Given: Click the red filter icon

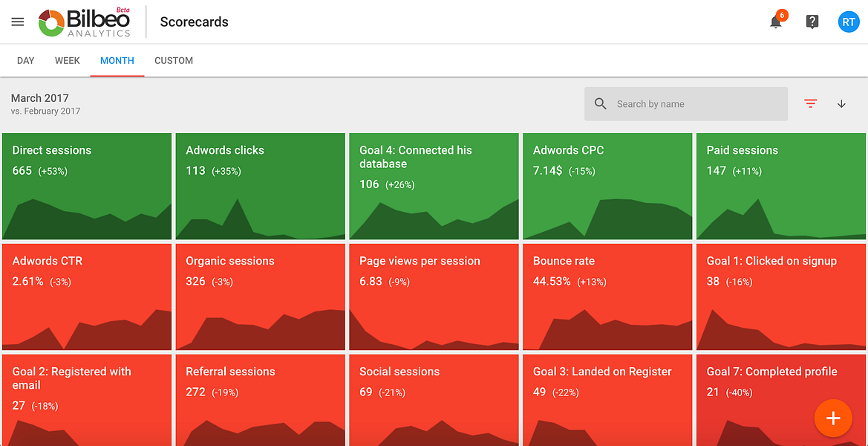Looking at the screenshot, I should click(810, 103).
